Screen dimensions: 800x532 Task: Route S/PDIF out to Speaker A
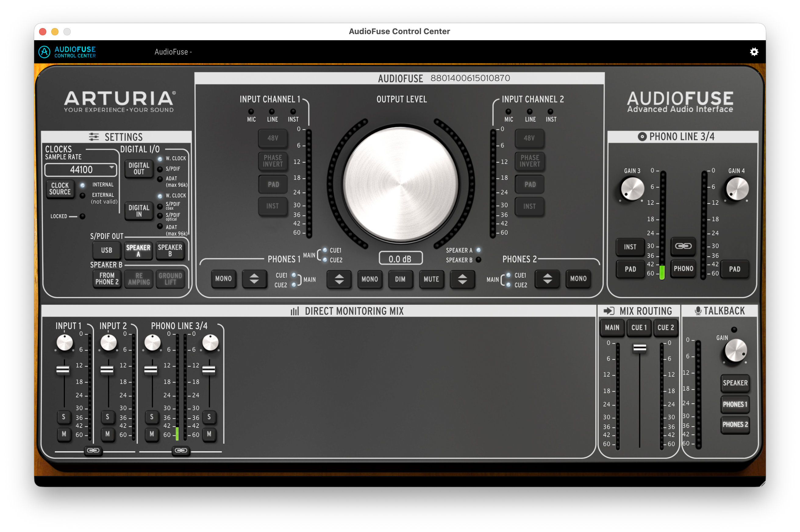[138, 250]
